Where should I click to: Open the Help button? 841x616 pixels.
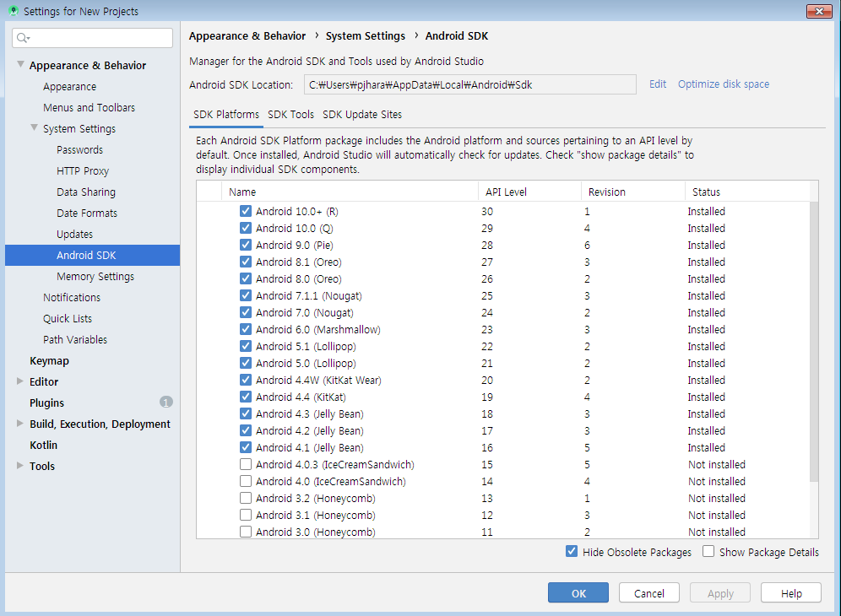click(791, 593)
